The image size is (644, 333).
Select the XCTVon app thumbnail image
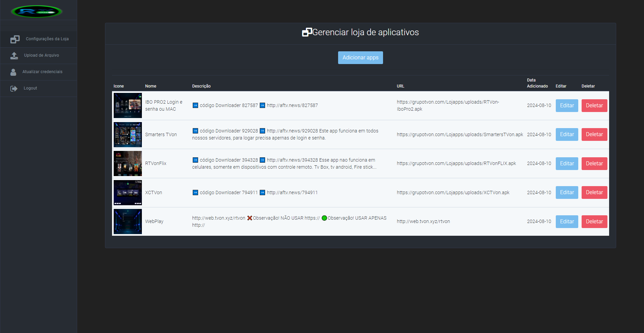[x=127, y=192]
